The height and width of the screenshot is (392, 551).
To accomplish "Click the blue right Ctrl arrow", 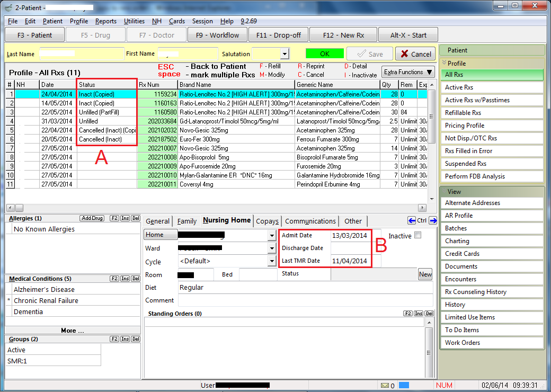I will [433, 221].
